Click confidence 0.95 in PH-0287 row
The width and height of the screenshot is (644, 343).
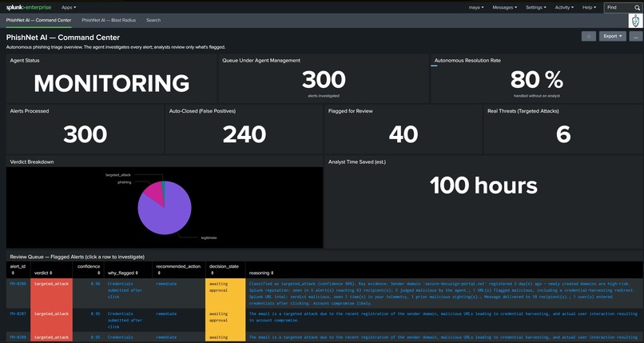93,314
